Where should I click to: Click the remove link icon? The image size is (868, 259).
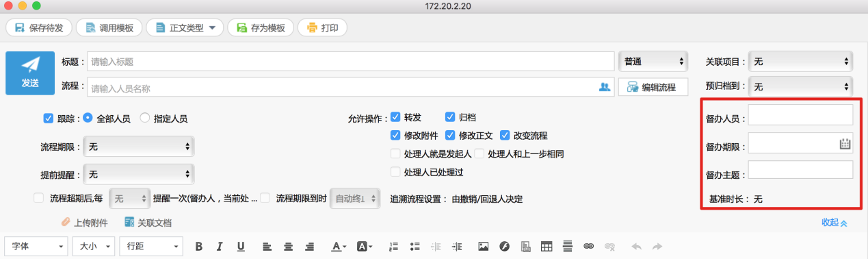coord(609,246)
